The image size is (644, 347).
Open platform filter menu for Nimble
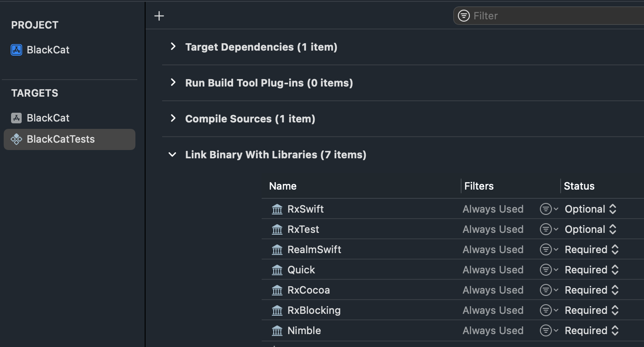click(x=549, y=331)
